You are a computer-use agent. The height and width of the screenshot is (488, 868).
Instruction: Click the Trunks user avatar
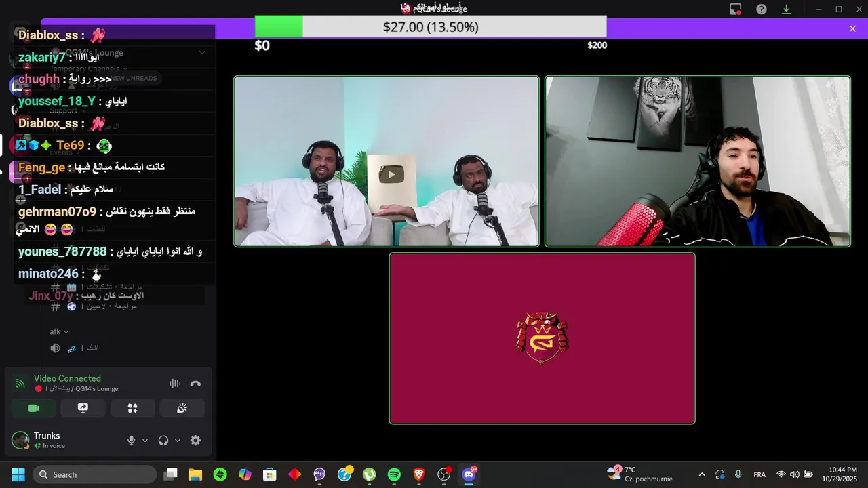[x=20, y=441]
